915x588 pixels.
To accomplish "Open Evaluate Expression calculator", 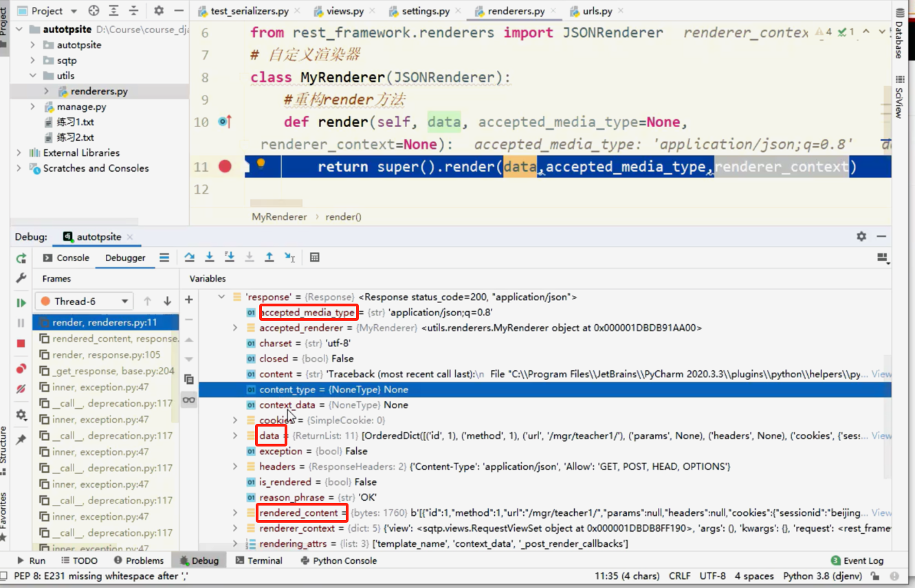I will pyautogui.click(x=315, y=258).
